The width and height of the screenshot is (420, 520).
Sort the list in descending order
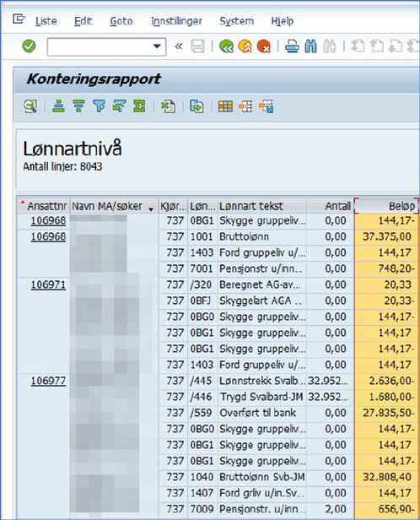(x=78, y=106)
